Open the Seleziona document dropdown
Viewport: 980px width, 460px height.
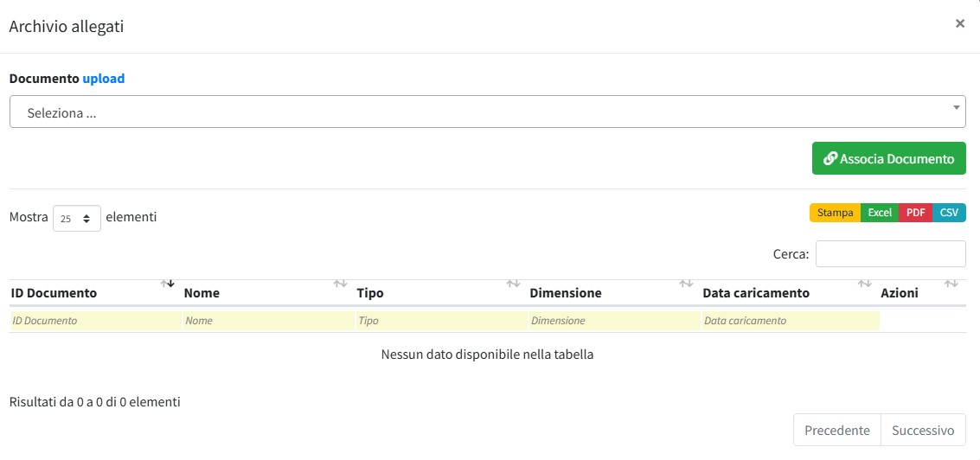(x=487, y=112)
